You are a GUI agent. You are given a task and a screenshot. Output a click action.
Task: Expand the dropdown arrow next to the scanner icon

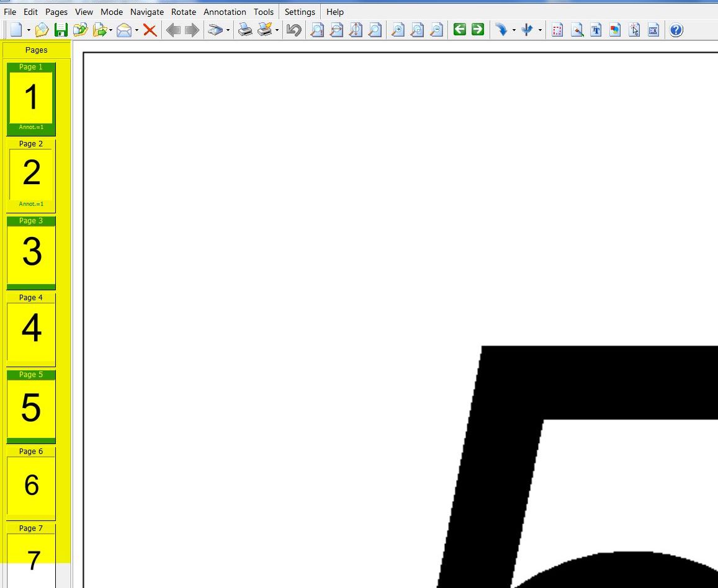pyautogui.click(x=228, y=30)
